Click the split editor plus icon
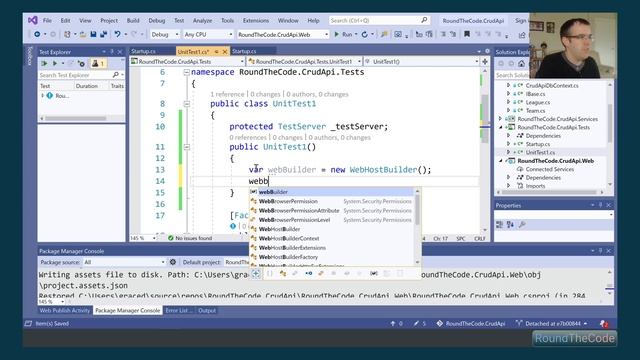 [485, 62]
